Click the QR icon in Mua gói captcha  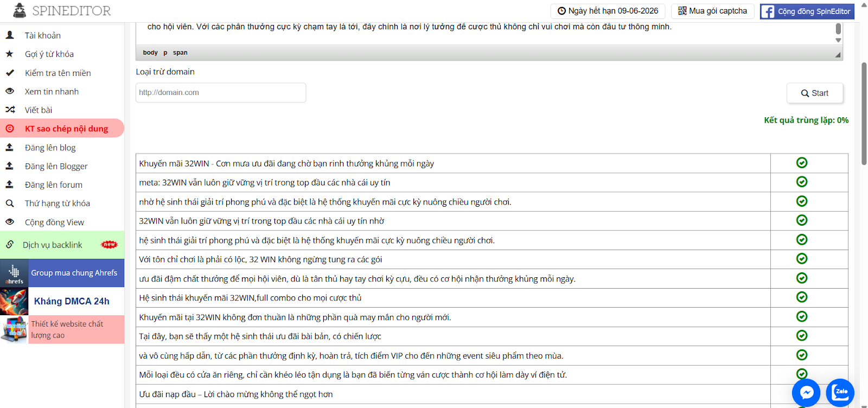[682, 11]
